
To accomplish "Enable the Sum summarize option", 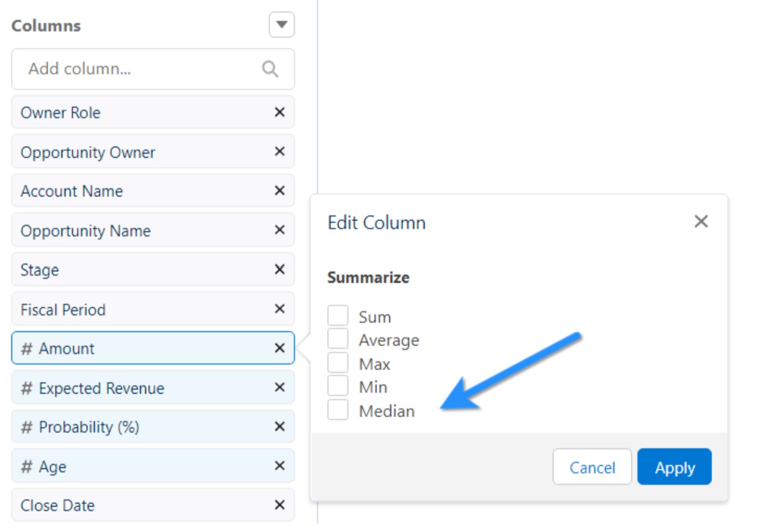I will [338, 315].
